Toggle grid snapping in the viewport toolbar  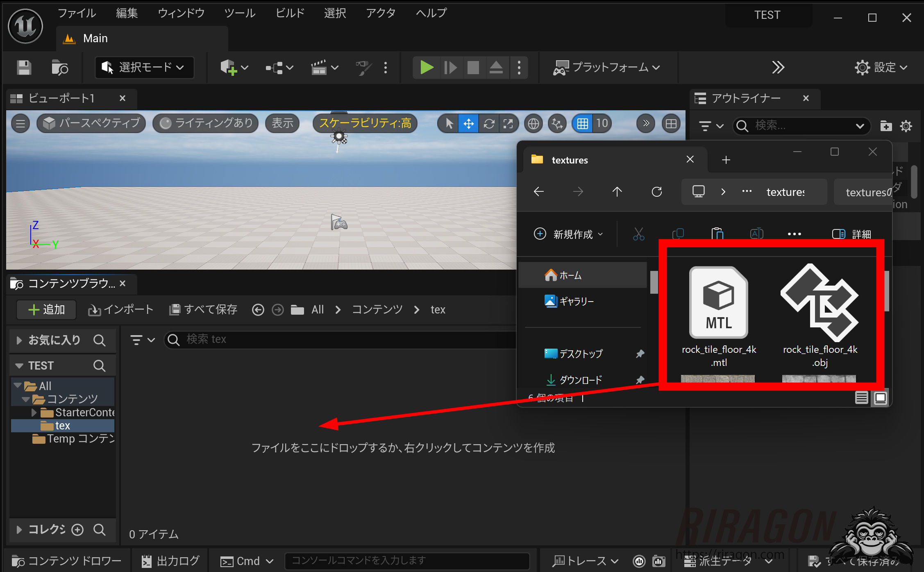(582, 123)
